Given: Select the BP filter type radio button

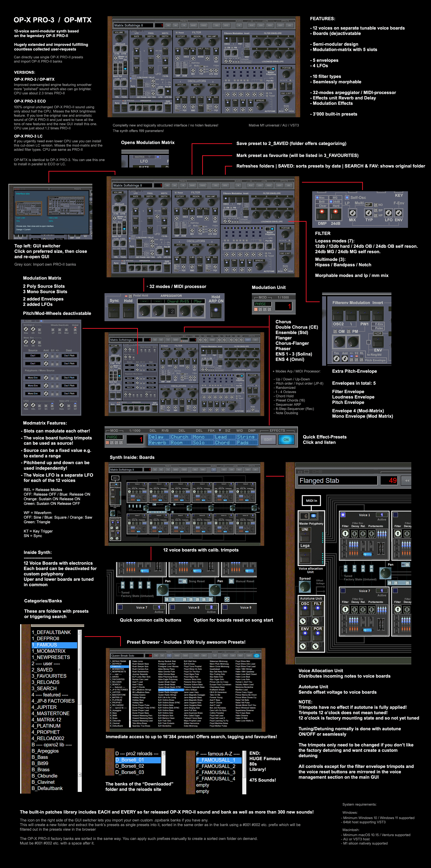Looking at the screenshot, I should tap(376, 210).
